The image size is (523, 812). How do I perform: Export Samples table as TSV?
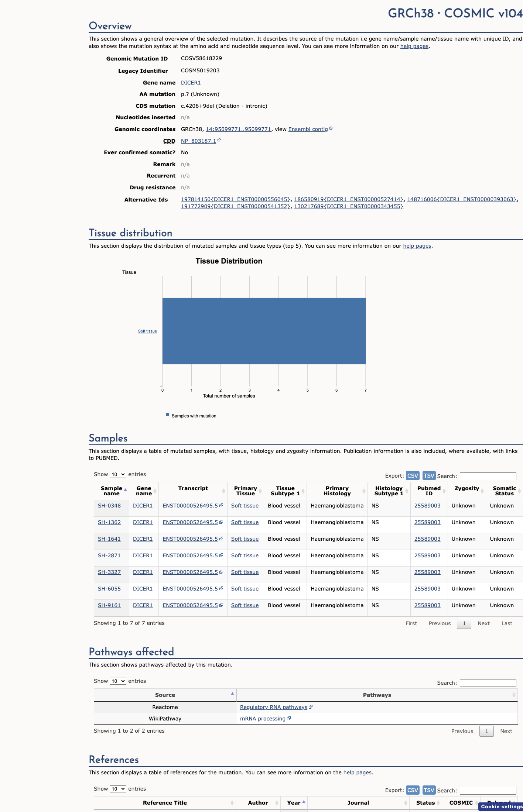coord(429,476)
